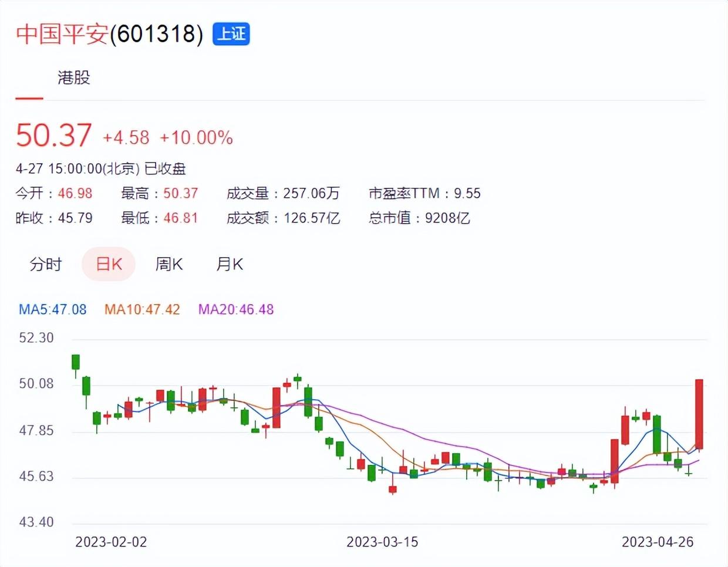
Task: Click the current price 50.37
Action: click(x=53, y=135)
